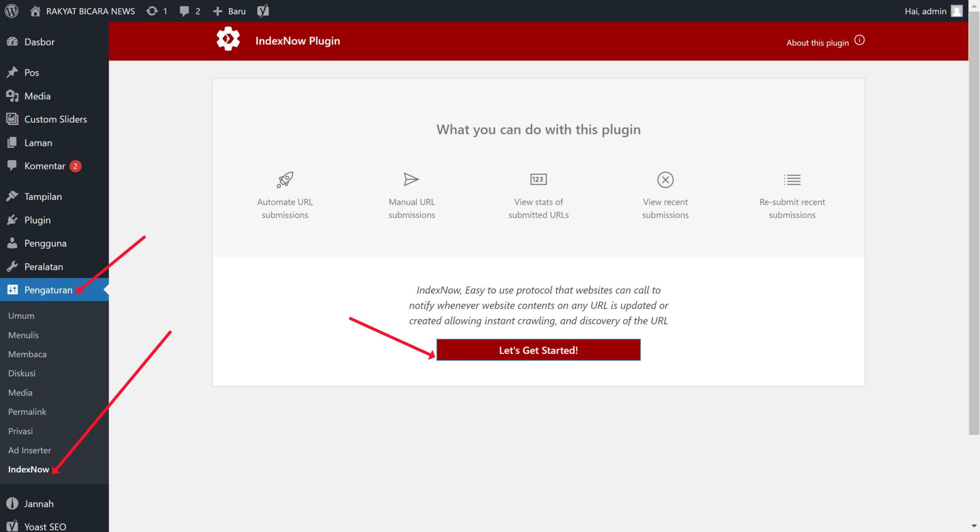The image size is (980, 532).
Task: Open the Laman menu
Action: (x=54, y=143)
